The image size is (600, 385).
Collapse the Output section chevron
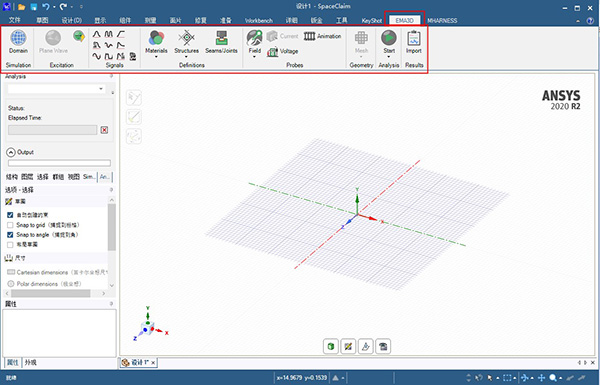(x=11, y=152)
